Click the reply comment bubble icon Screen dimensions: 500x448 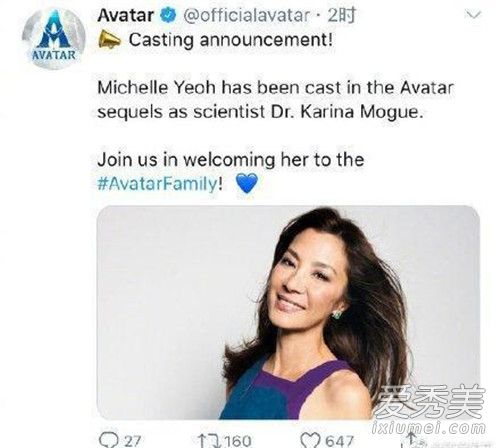109,440
